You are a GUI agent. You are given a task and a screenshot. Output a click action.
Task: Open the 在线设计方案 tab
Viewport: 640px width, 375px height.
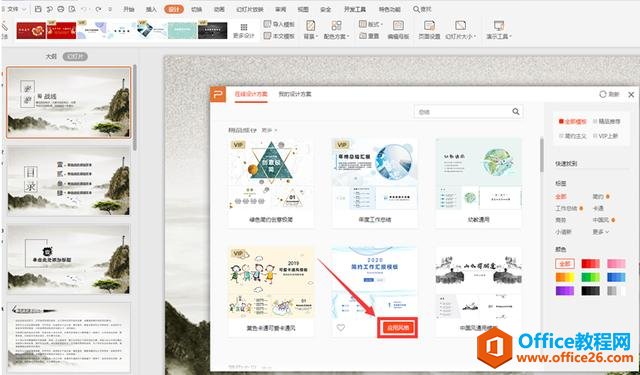tap(251, 94)
